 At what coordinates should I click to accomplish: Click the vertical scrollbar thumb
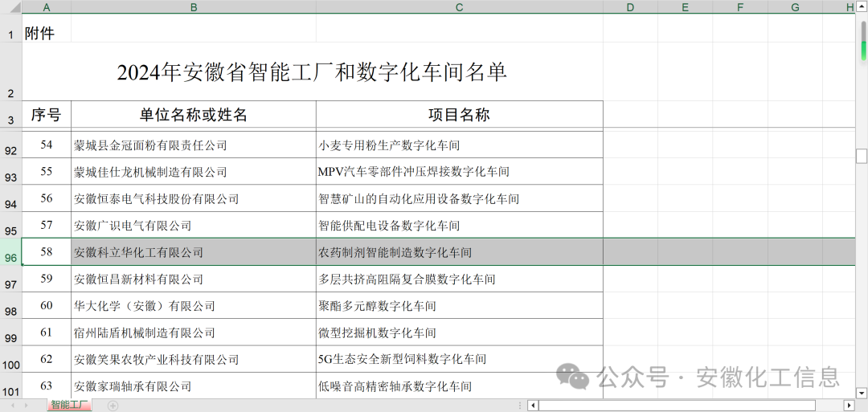click(x=862, y=157)
